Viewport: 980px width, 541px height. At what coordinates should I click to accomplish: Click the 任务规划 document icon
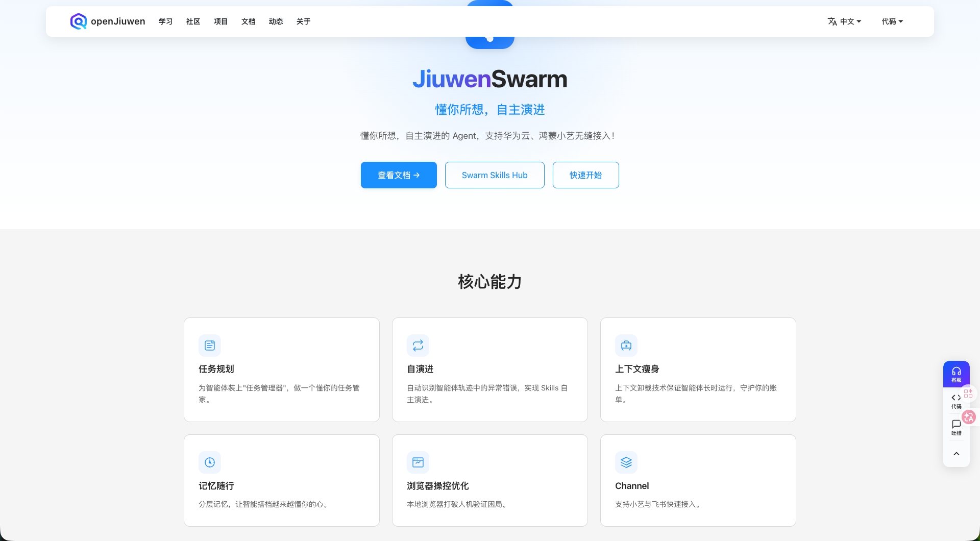click(210, 346)
